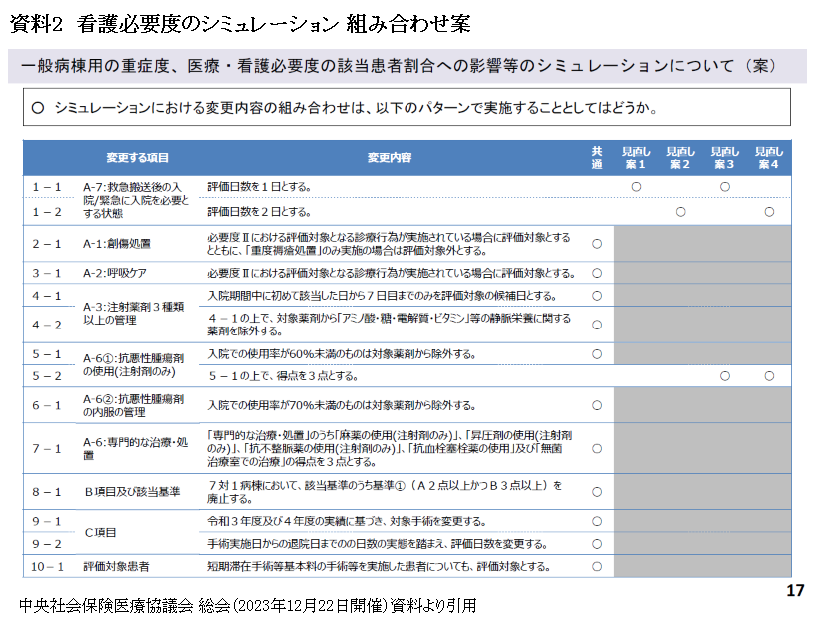Click the bullet circle before シミュレーションにおける

click(x=38, y=107)
